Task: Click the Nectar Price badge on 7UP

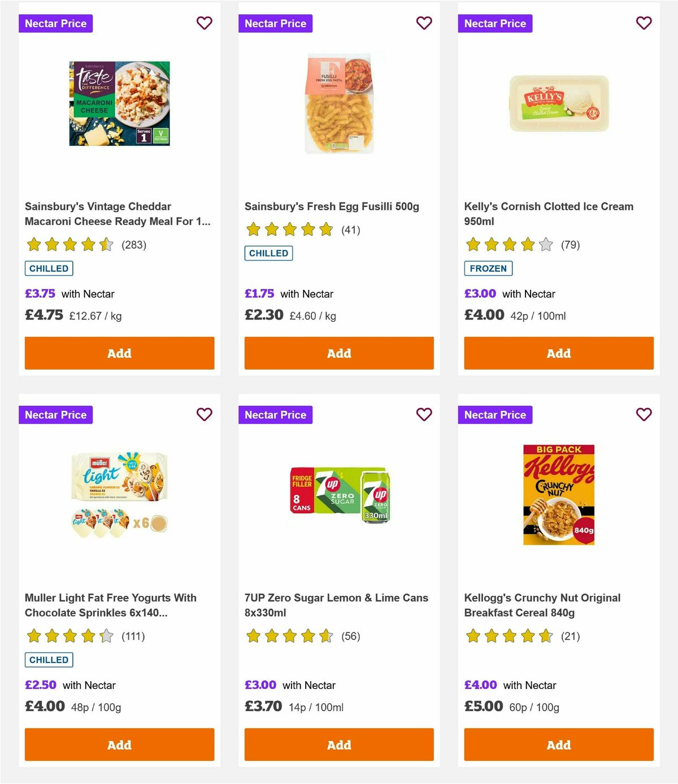Action: pyautogui.click(x=275, y=414)
